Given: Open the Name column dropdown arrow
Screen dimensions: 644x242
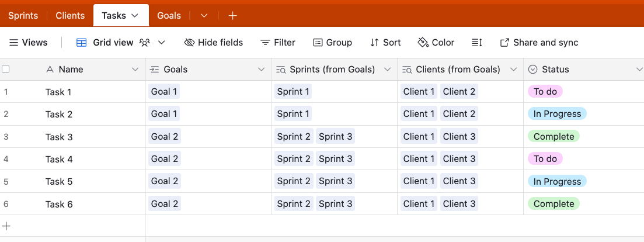Looking at the screenshot, I should [x=135, y=70].
